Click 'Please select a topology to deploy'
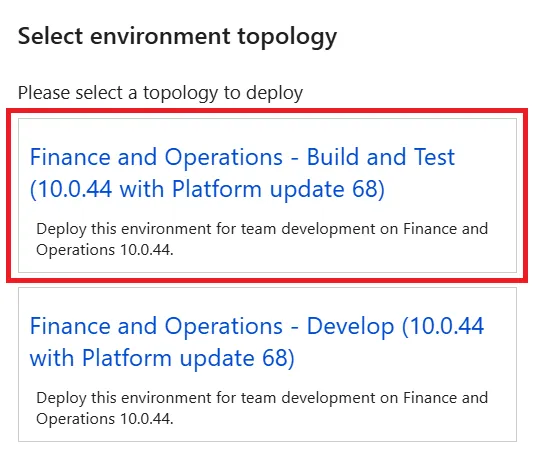This screenshot has width=534, height=463. (160, 93)
